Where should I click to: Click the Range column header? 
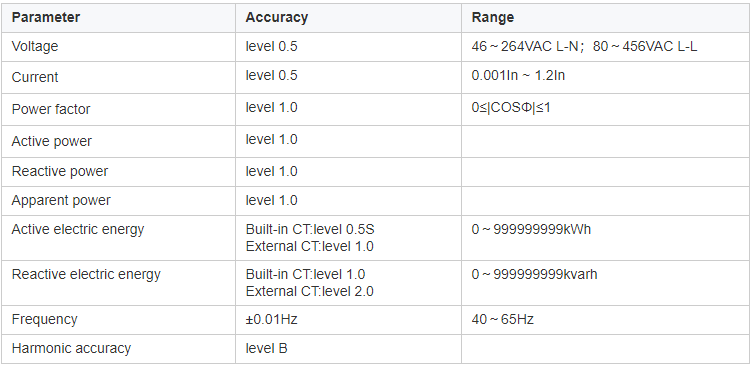[x=493, y=18]
